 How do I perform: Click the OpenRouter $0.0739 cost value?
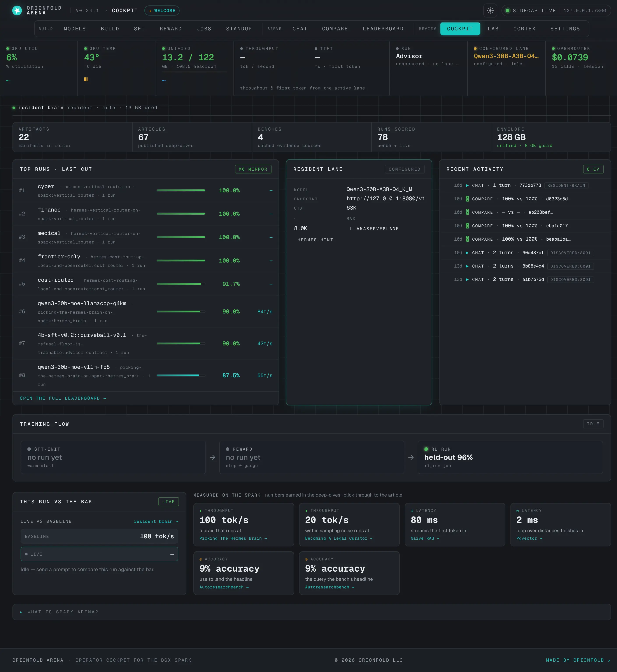tap(570, 57)
